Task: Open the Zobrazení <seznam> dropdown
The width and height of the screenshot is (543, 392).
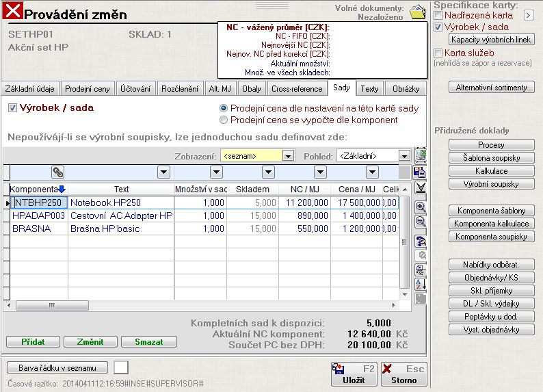Action: pyautogui.click(x=288, y=156)
